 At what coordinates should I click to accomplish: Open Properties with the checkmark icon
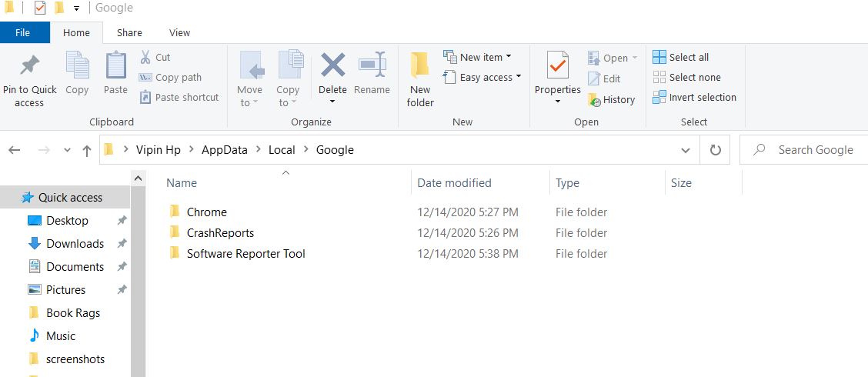click(x=557, y=65)
